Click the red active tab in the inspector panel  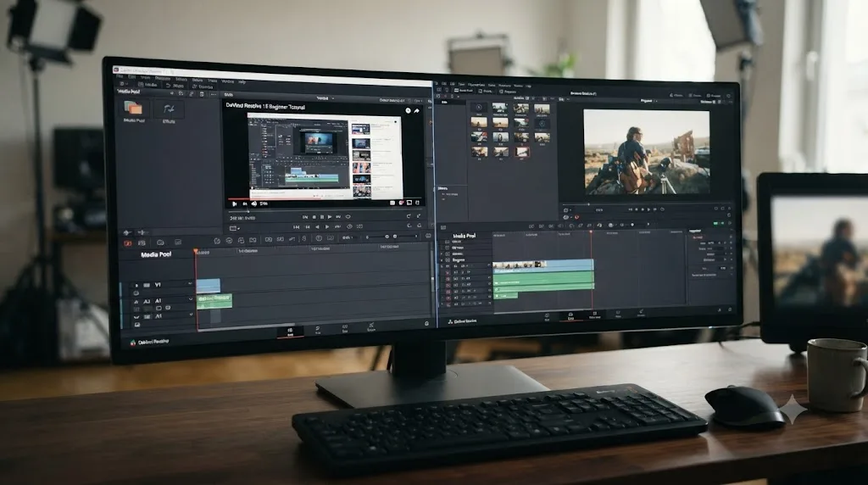click(698, 237)
